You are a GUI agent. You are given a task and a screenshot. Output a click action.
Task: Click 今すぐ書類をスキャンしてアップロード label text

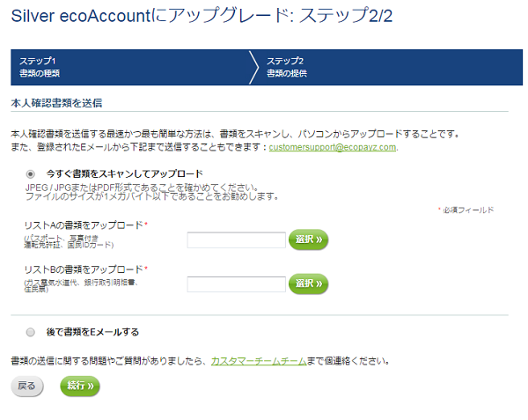(x=125, y=173)
